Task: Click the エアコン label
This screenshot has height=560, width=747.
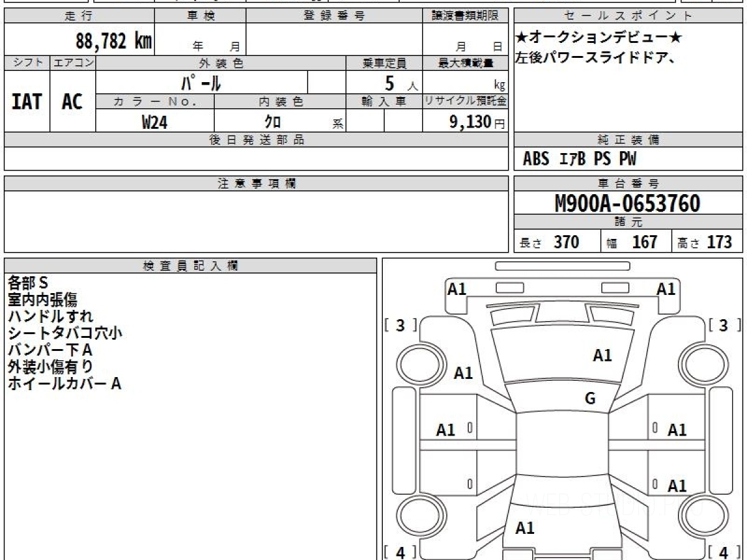Action: pyautogui.click(x=73, y=63)
